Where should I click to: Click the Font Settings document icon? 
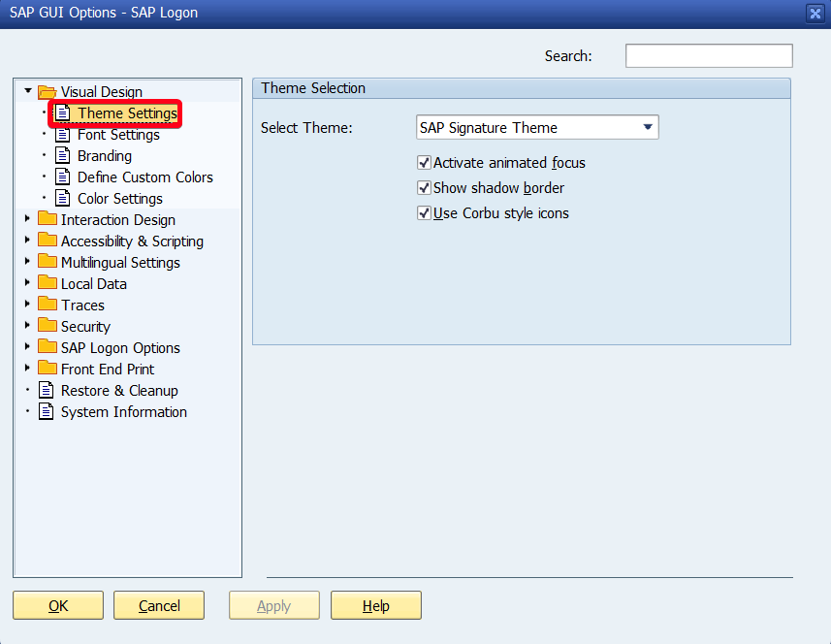tap(62, 135)
